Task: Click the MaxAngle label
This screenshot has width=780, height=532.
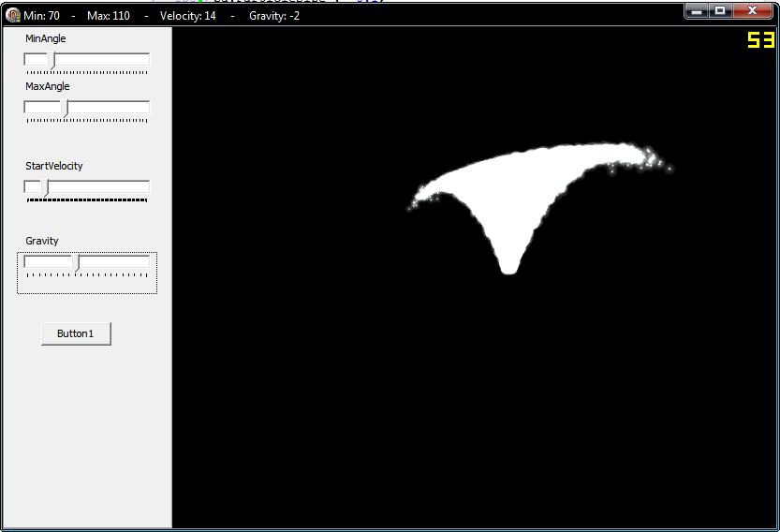Action: click(48, 87)
